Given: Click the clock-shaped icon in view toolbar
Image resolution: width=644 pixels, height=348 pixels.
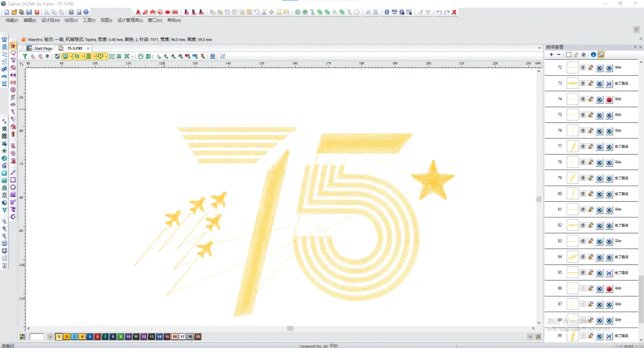Looking at the screenshot, I should tap(141, 56).
